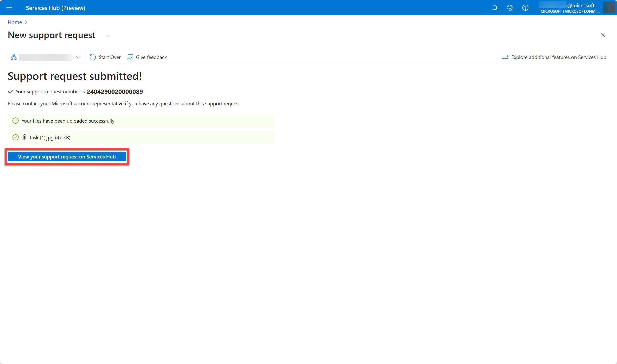The height and width of the screenshot is (364, 617).
Task: Click View your support request on Services Hub
Action: click(66, 156)
